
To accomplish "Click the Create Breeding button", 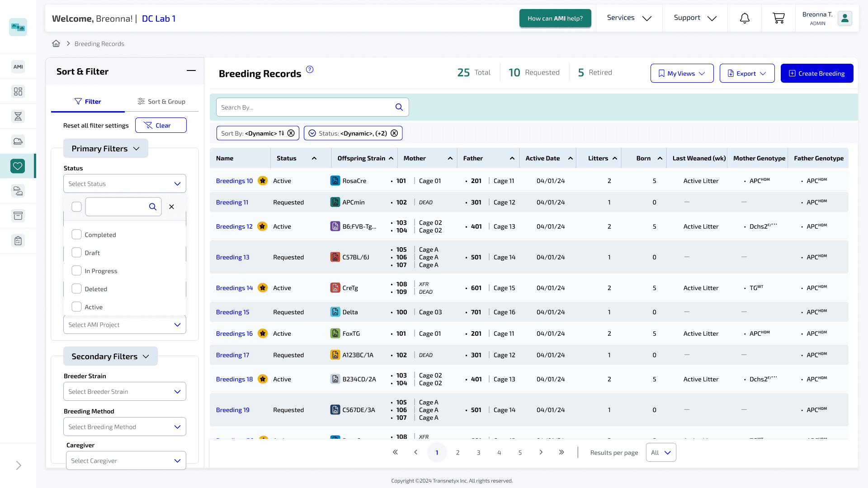I will pyautogui.click(x=817, y=73).
